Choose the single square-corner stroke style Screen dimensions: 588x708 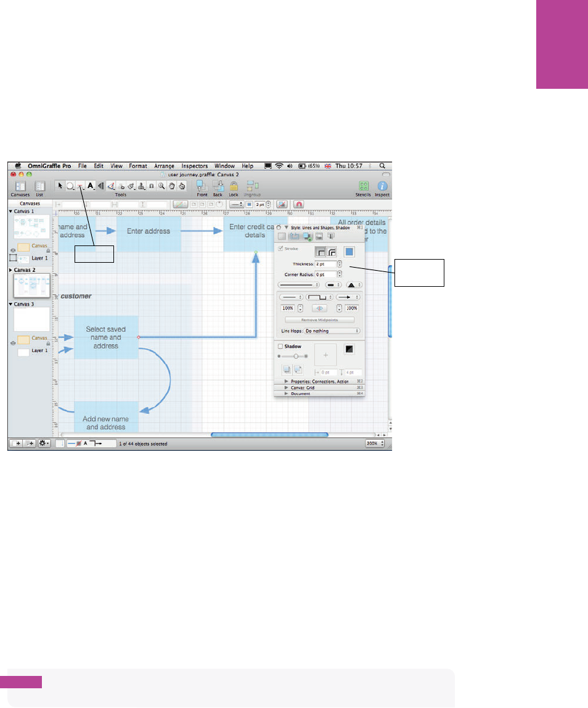coord(321,252)
